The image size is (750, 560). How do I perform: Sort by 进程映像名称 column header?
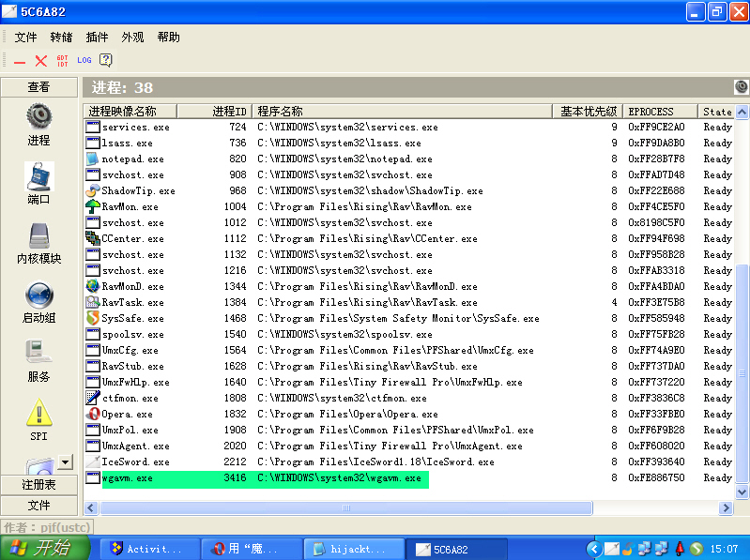click(x=130, y=112)
